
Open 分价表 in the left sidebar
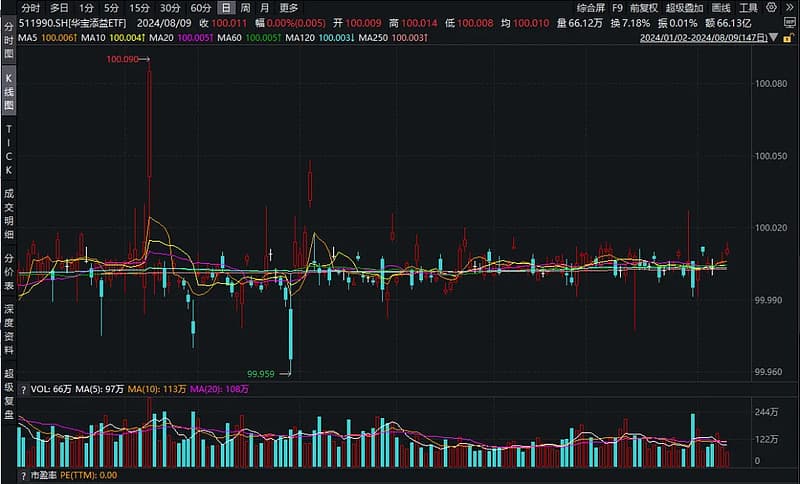point(9,272)
